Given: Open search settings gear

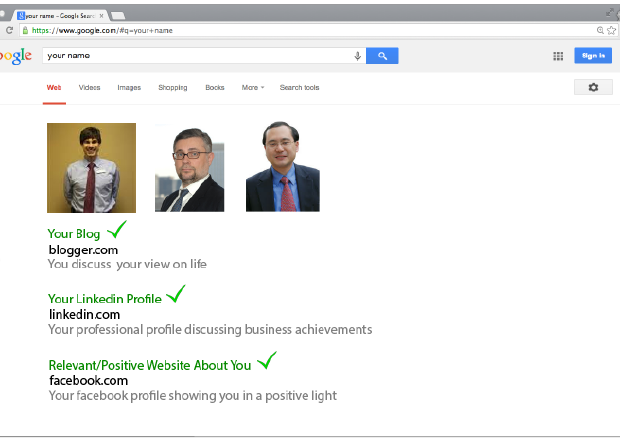Looking at the screenshot, I should [593, 87].
